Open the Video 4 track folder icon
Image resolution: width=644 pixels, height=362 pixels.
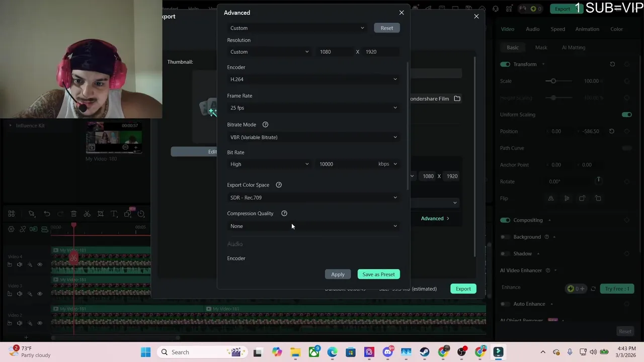coord(10,264)
